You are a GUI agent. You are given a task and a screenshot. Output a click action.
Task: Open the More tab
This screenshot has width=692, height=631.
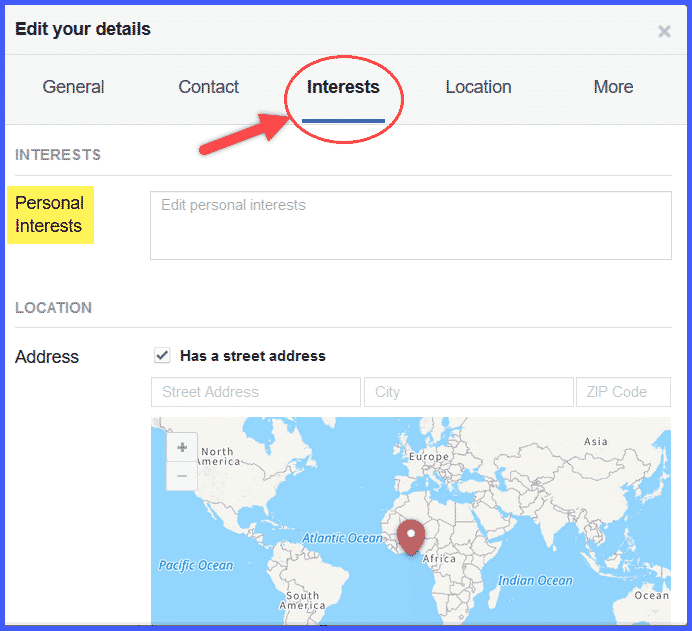click(613, 87)
